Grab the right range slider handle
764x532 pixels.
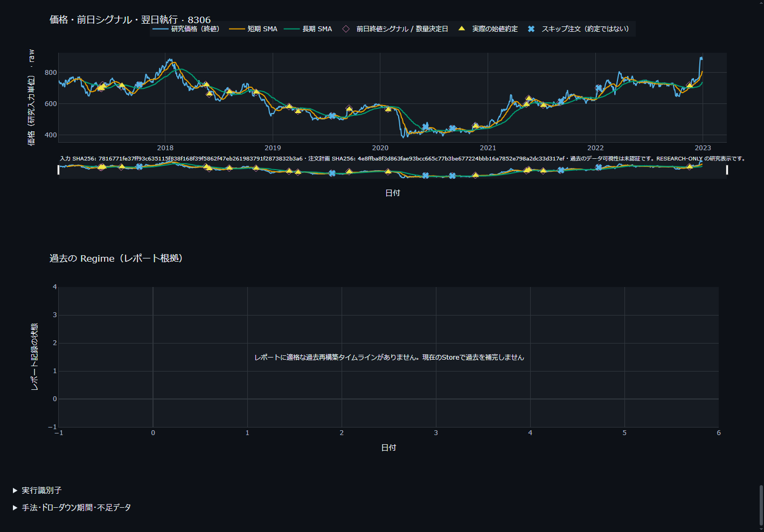pos(727,170)
